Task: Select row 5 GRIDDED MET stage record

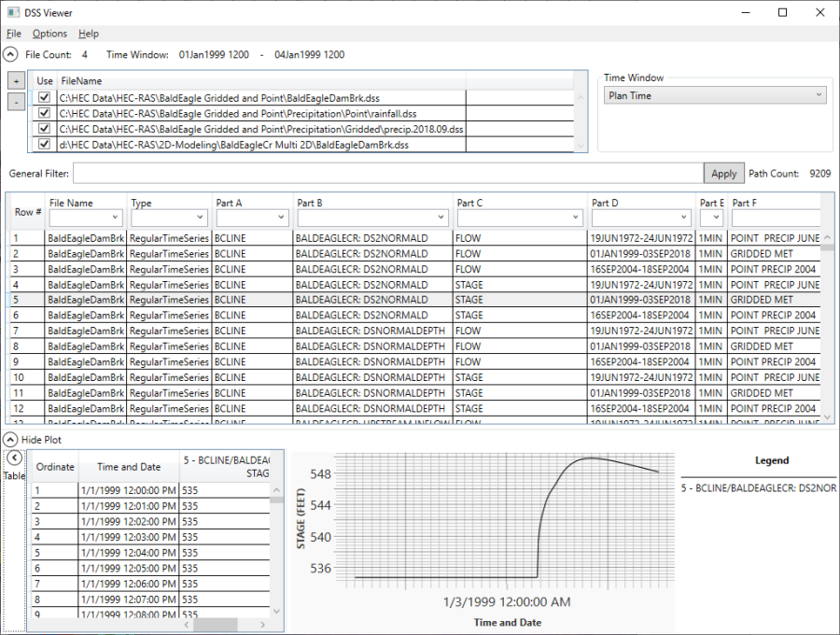Action: pos(373,300)
